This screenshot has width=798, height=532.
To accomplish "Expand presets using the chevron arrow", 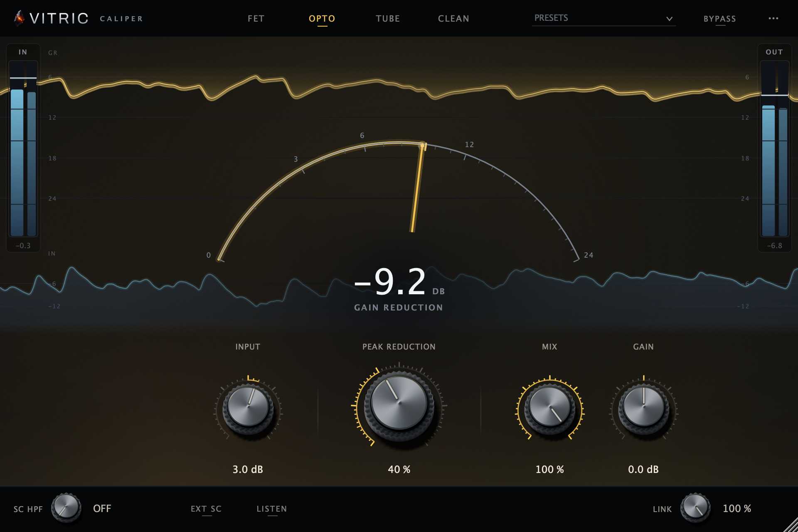I will click(669, 19).
